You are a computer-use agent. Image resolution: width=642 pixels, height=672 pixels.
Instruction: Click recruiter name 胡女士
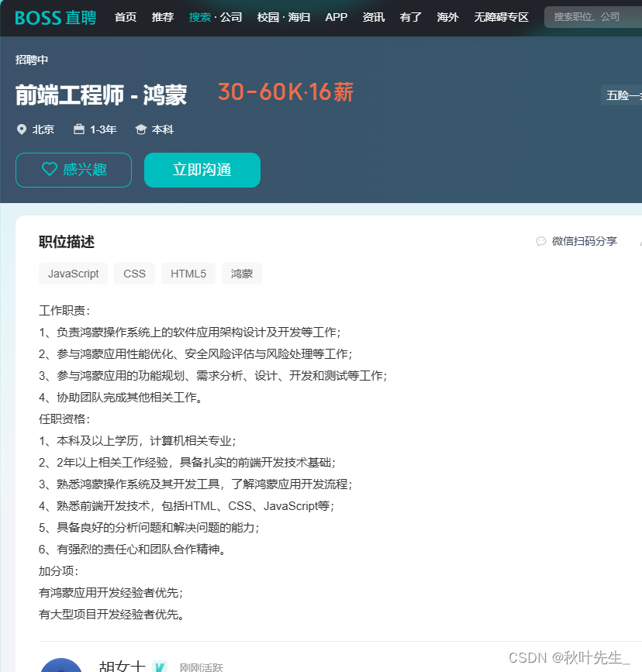tap(123, 666)
